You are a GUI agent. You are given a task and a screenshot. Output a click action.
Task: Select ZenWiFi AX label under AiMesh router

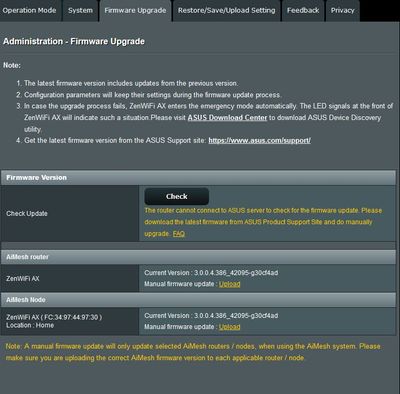click(x=23, y=278)
